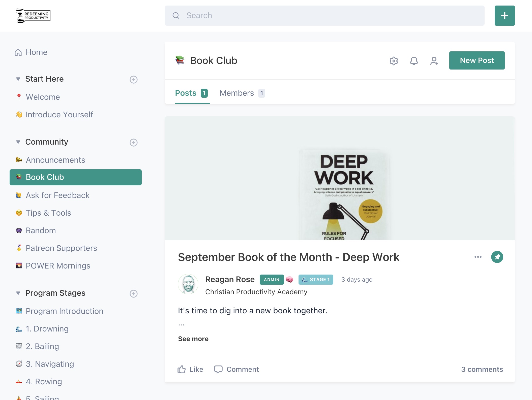Image resolution: width=532 pixels, height=400 pixels.
Task: Click Reagan Rose's avatar picture
Action: tap(188, 284)
